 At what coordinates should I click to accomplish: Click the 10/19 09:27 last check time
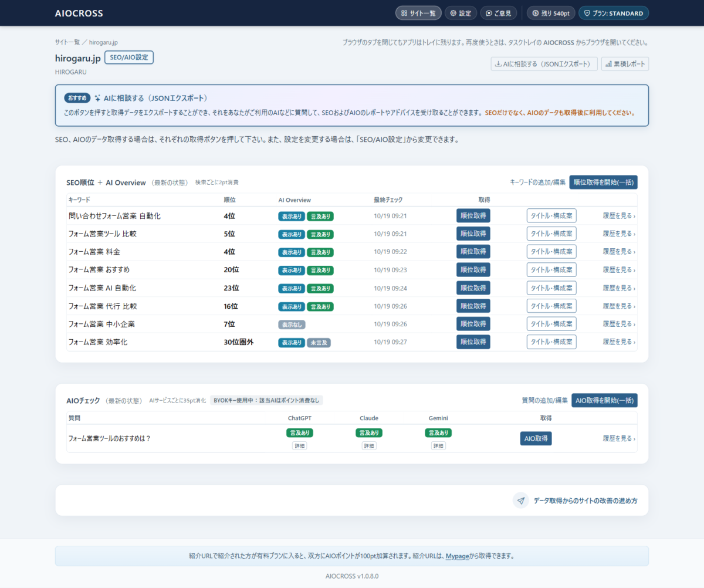(x=390, y=342)
